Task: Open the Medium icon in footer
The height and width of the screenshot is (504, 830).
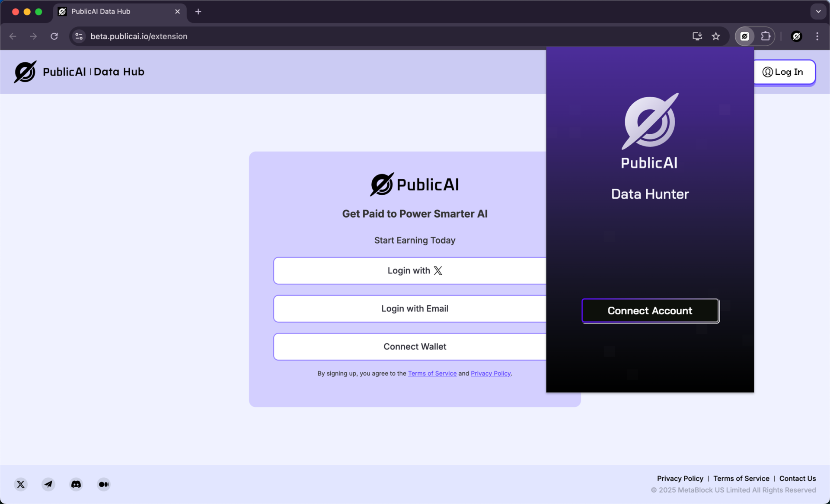Action: pyautogui.click(x=104, y=484)
